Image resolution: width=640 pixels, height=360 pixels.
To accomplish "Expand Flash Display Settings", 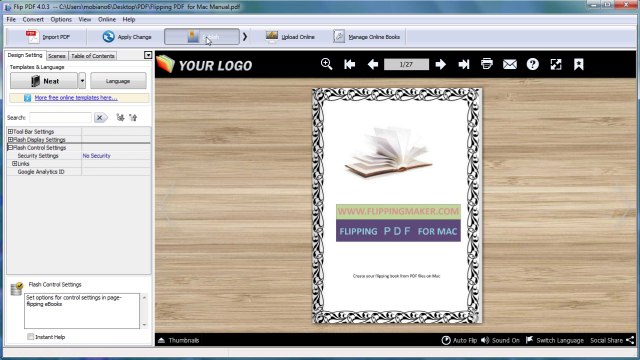I will (x=10, y=140).
